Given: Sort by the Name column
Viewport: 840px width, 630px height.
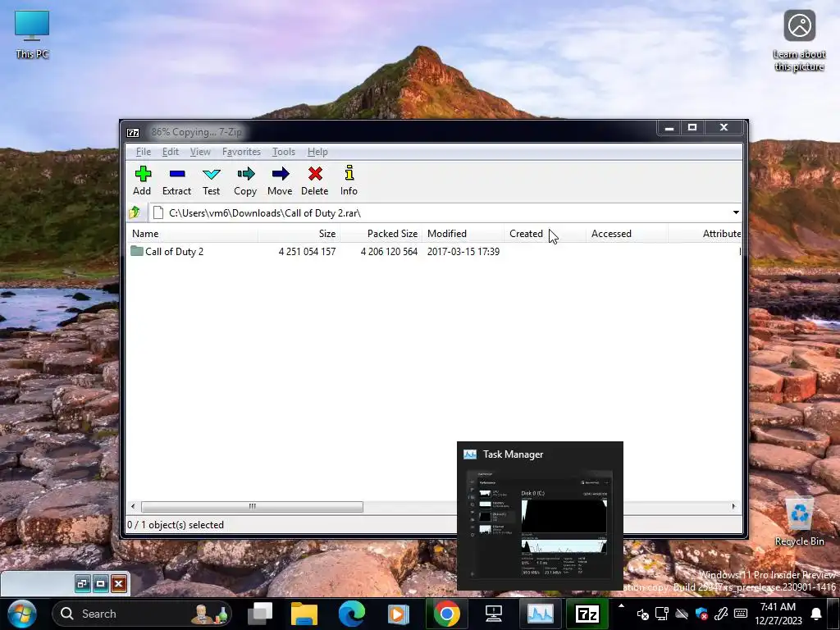Looking at the screenshot, I should [x=193, y=234].
